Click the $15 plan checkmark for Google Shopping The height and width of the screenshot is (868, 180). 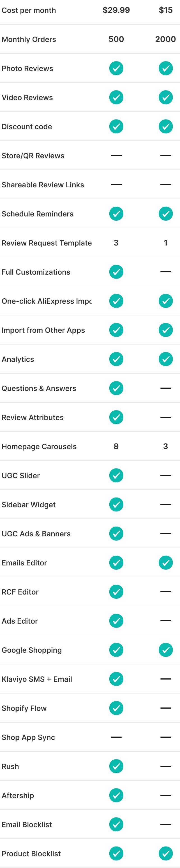(x=165, y=650)
